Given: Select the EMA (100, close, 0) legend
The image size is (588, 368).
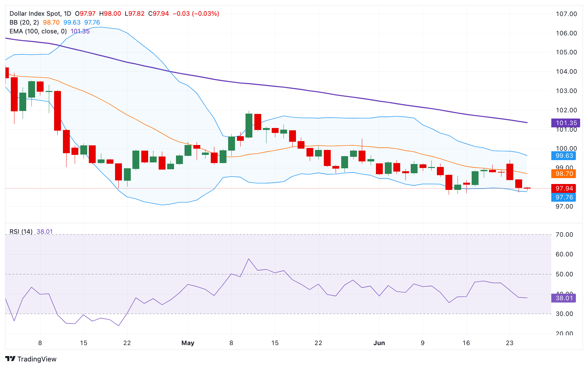Looking at the screenshot, I should pos(38,31).
